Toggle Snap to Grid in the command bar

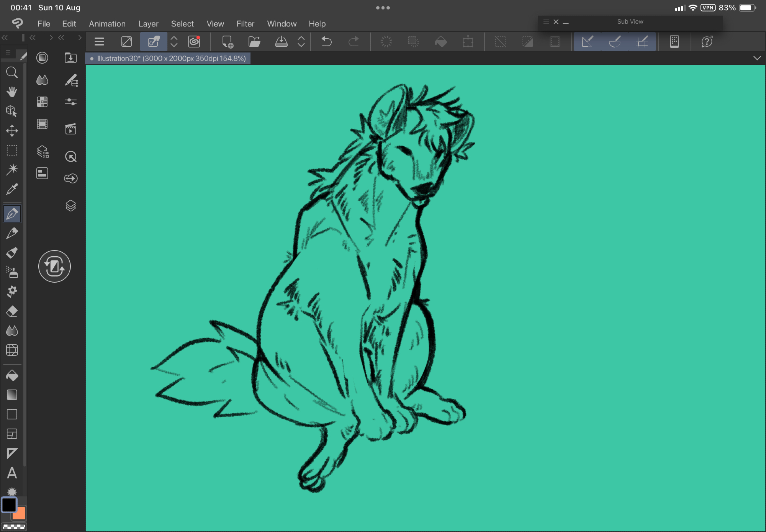[x=642, y=41]
